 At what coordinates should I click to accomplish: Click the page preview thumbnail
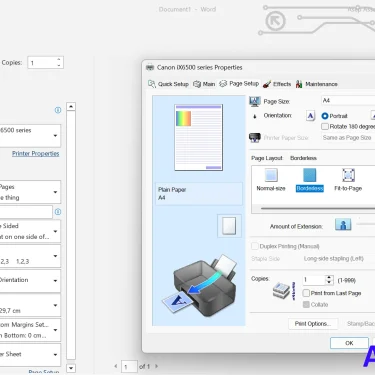click(199, 137)
